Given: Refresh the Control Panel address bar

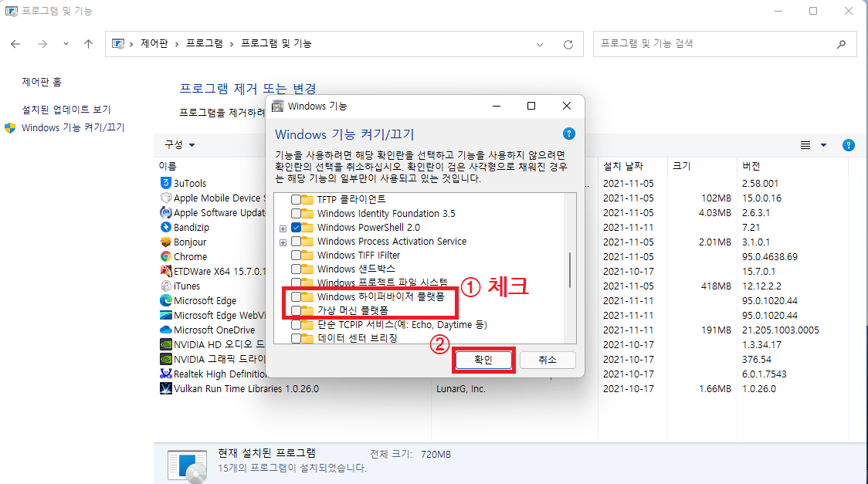Looking at the screenshot, I should 568,44.
